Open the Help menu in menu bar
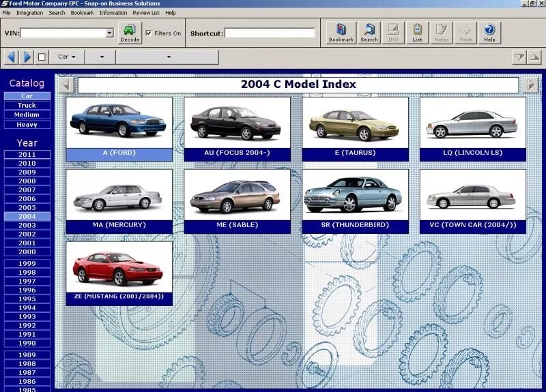546x392 pixels. pos(170,13)
